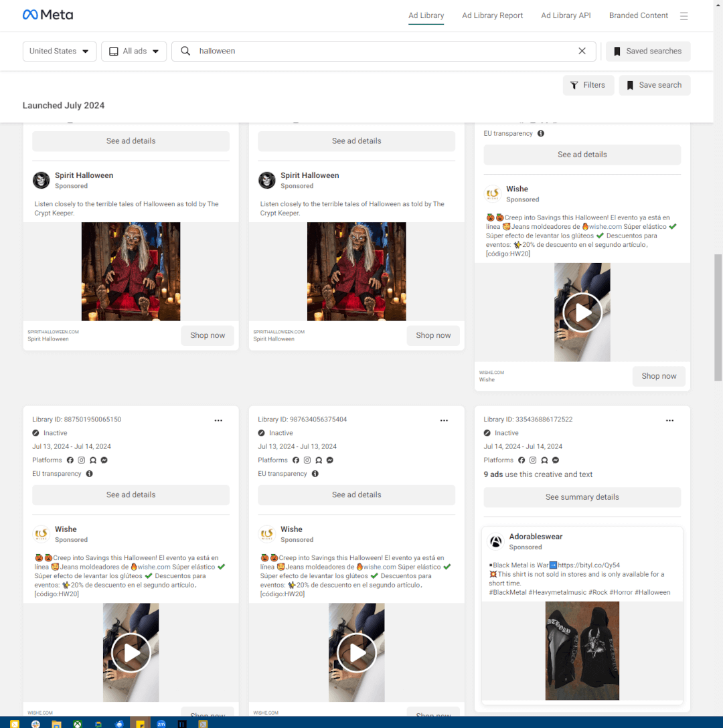The width and height of the screenshot is (723, 728).
Task: Click See ad details above middle Spirit Halloween
Action: click(x=356, y=141)
